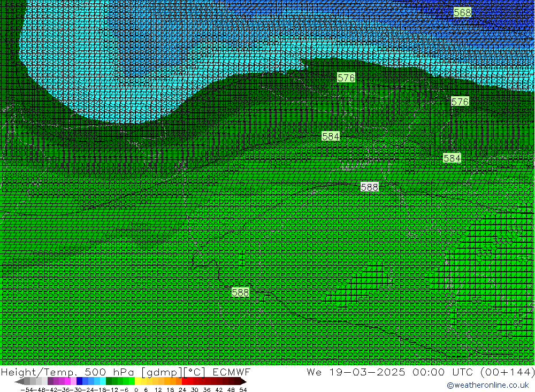The width and height of the screenshot is (535, 392).
Task: Click the '12' legend scale value
Action: [x=158, y=390]
